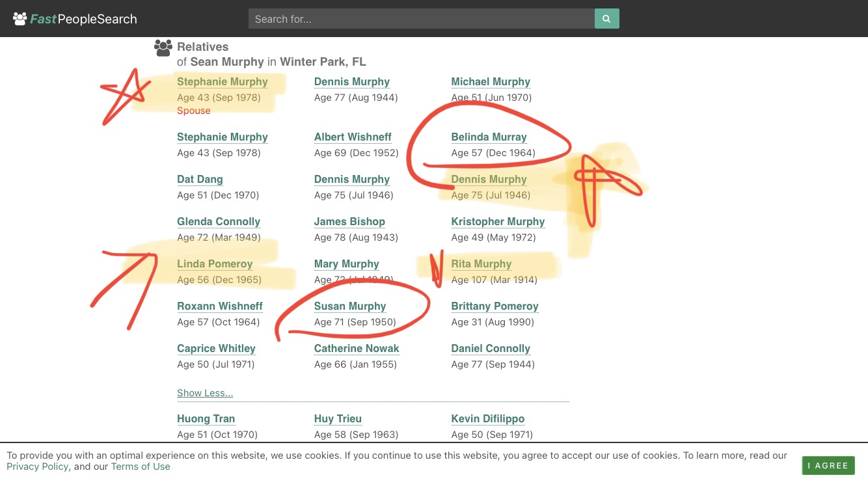
Task: Select the text 'Age 69 (Dec 1952)'
Action: [356, 153]
